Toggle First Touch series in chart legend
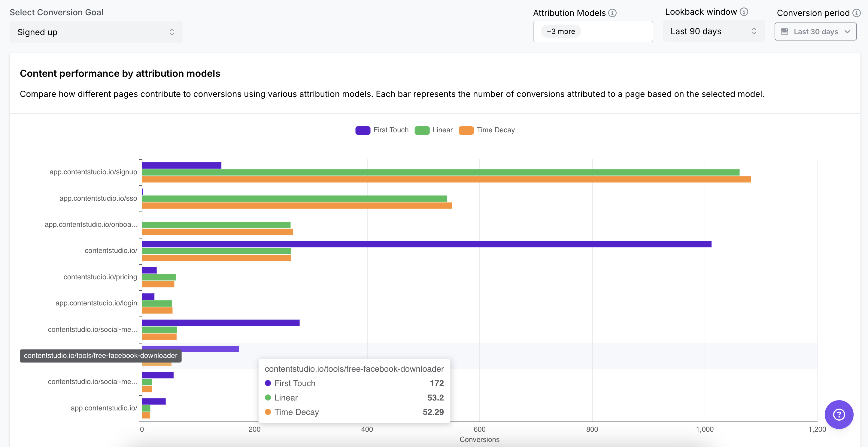Viewport: 868px width, 447px height. click(x=390, y=130)
